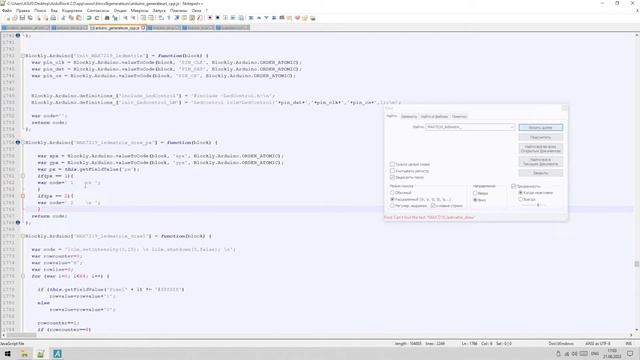Click the 'Искать далее' button
Screen dimensions: 640x360
[540, 127]
